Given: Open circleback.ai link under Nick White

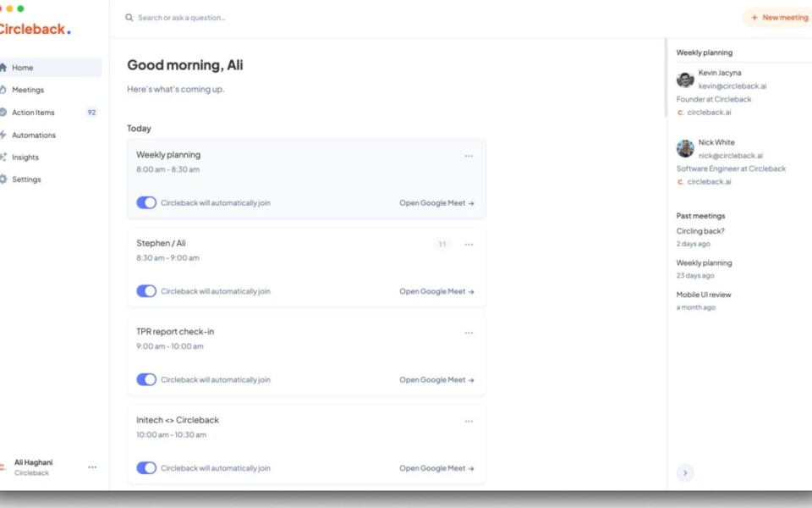Looking at the screenshot, I should (709, 182).
